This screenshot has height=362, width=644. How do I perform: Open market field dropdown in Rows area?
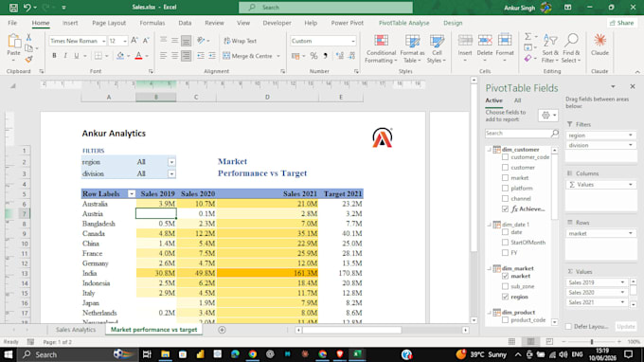point(631,234)
